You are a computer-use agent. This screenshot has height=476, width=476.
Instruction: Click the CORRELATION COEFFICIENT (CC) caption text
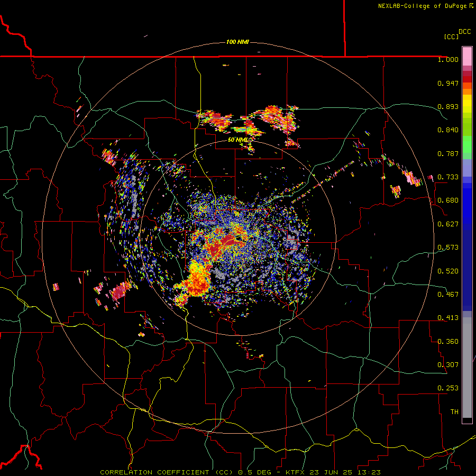pos(167,472)
